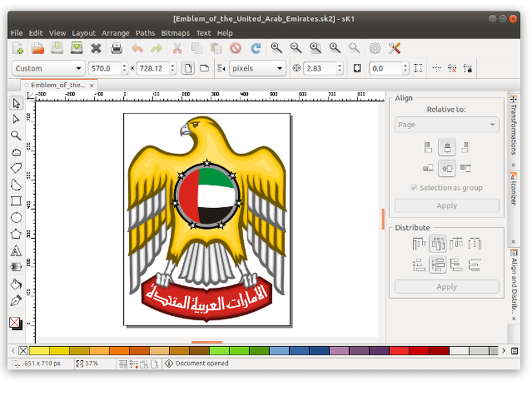This screenshot has width=532, height=395.
Task: Step page width 570.0 spinner
Action: (124, 69)
